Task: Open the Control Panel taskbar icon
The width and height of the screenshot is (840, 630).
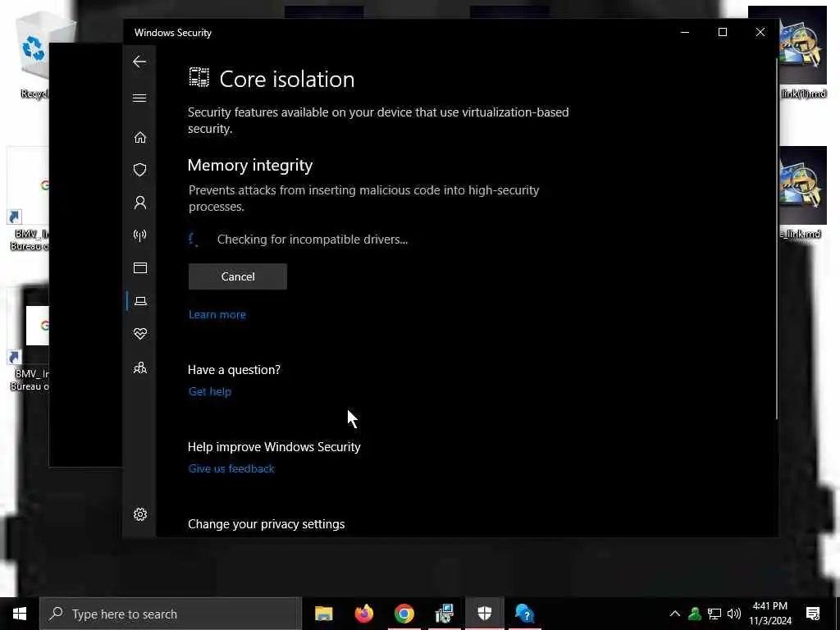Action: click(444, 614)
